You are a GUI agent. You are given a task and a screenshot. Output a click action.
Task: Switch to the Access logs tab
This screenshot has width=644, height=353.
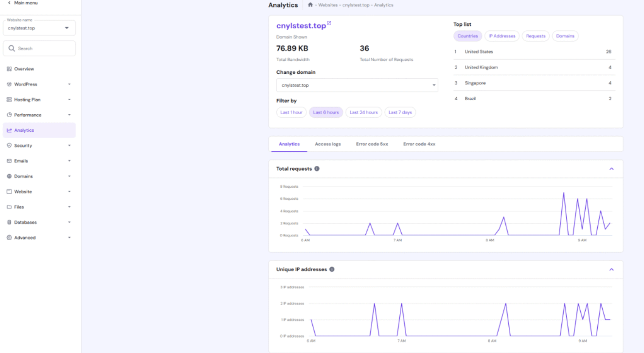coord(328,144)
